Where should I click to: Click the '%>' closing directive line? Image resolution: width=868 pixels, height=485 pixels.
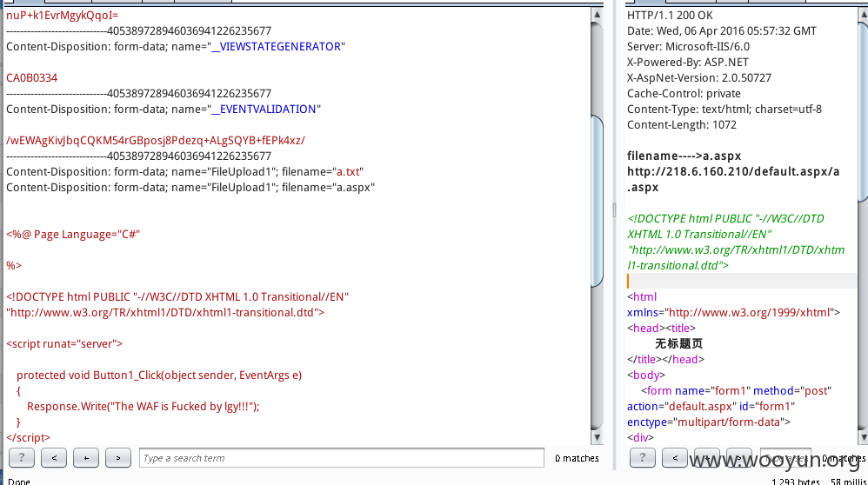14,265
